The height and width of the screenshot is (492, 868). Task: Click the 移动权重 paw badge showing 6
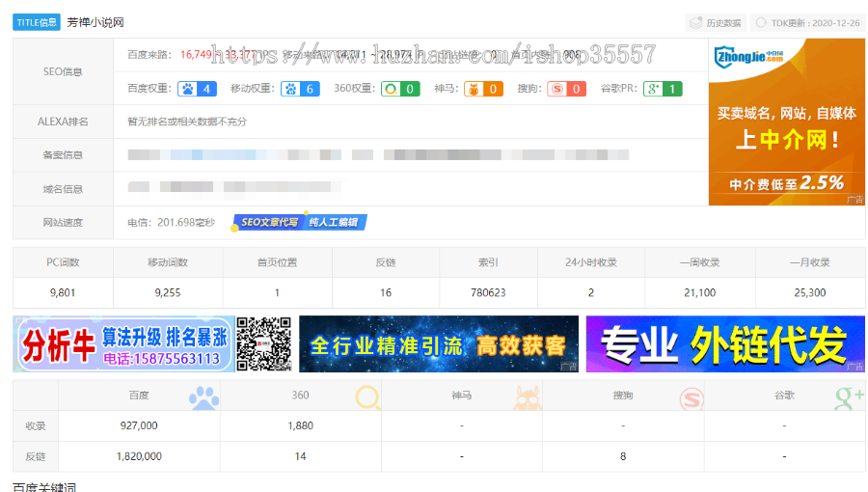tap(300, 89)
